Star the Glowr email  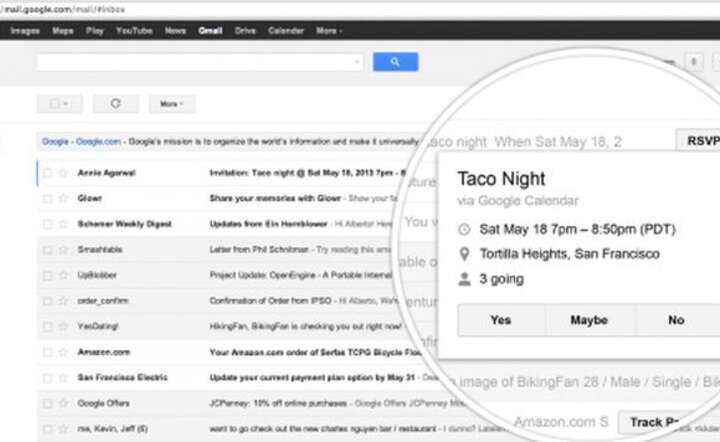point(63,198)
